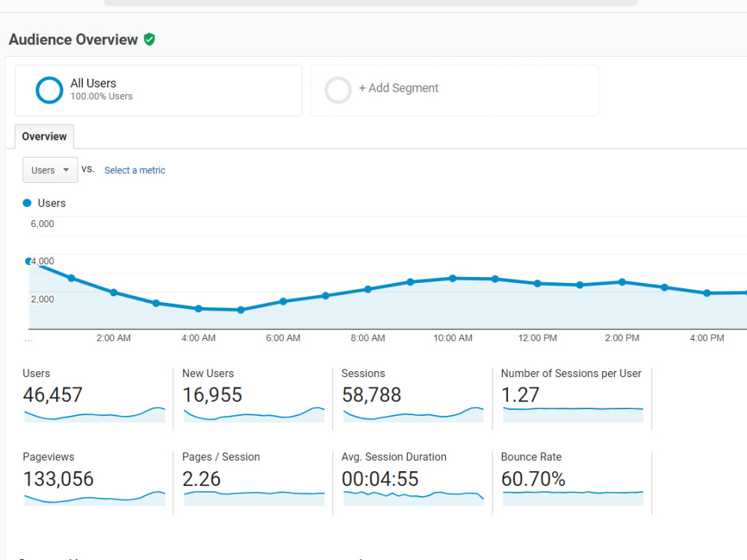This screenshot has width=747, height=560.
Task: Click the chart data point at 2:00 PM
Action: point(622,282)
